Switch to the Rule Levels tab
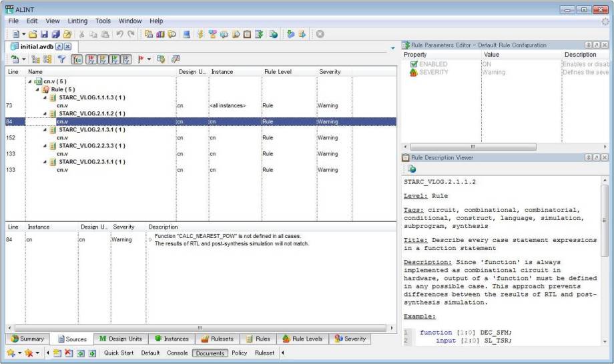 pos(302,339)
